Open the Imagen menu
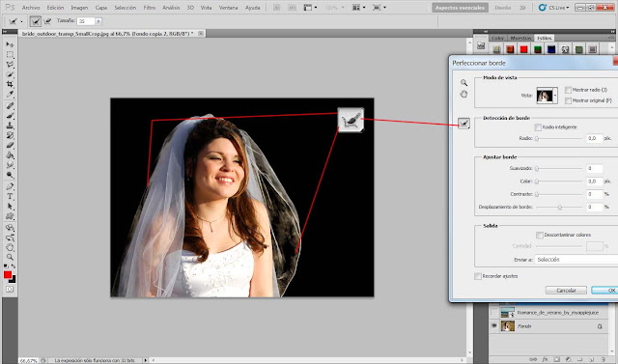 tap(79, 8)
